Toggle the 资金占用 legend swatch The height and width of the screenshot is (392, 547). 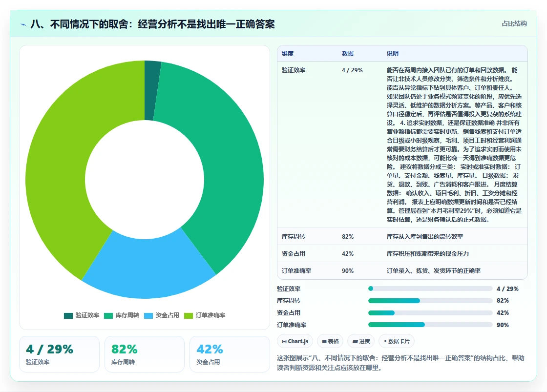tap(148, 316)
